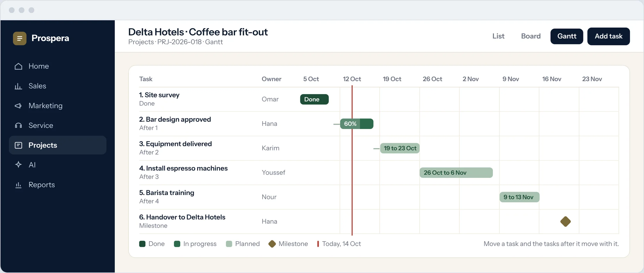Image resolution: width=644 pixels, height=273 pixels.
Task: Open Marketing from the sidebar
Action: coord(45,106)
